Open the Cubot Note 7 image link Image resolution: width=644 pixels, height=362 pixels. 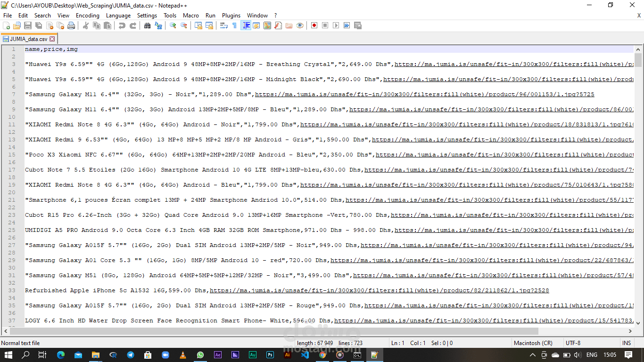click(x=499, y=170)
